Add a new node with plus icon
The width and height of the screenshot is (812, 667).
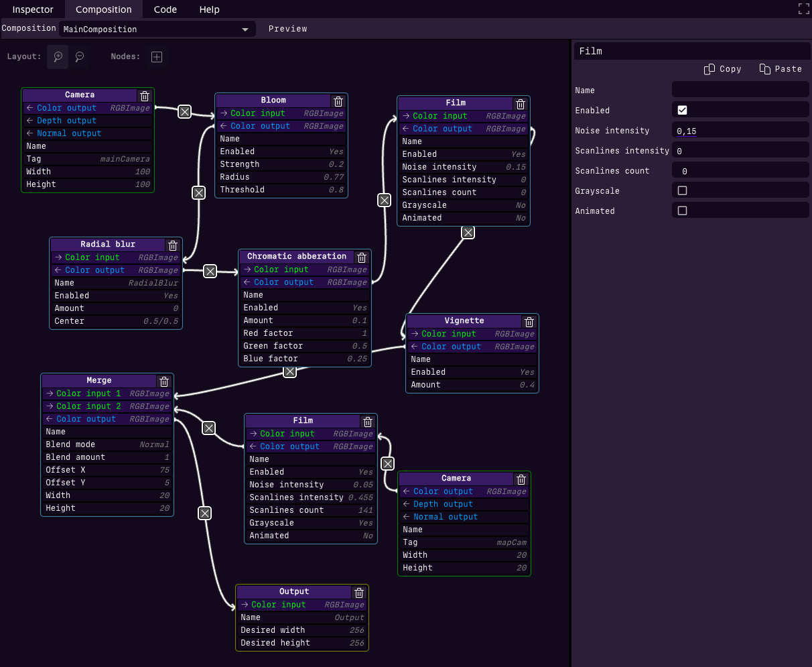pos(157,57)
